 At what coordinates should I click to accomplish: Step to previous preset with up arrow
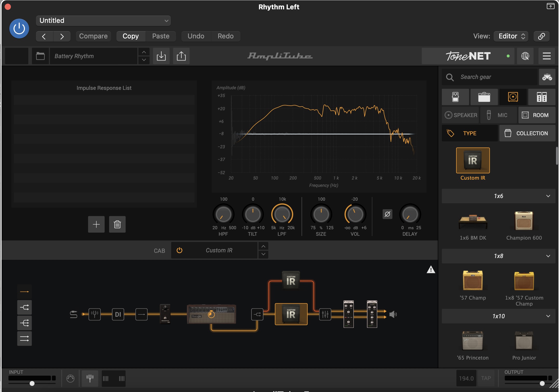coord(144,52)
